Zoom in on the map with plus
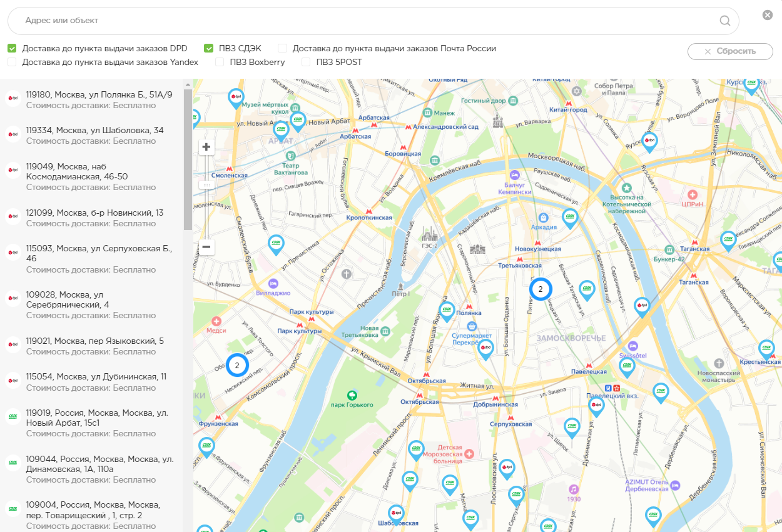Screen dimensions: 782x532 click(206, 148)
